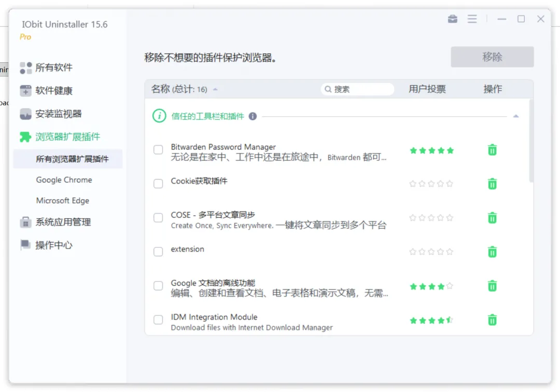
Task: Delete the extension row via trash icon
Action: click(492, 251)
